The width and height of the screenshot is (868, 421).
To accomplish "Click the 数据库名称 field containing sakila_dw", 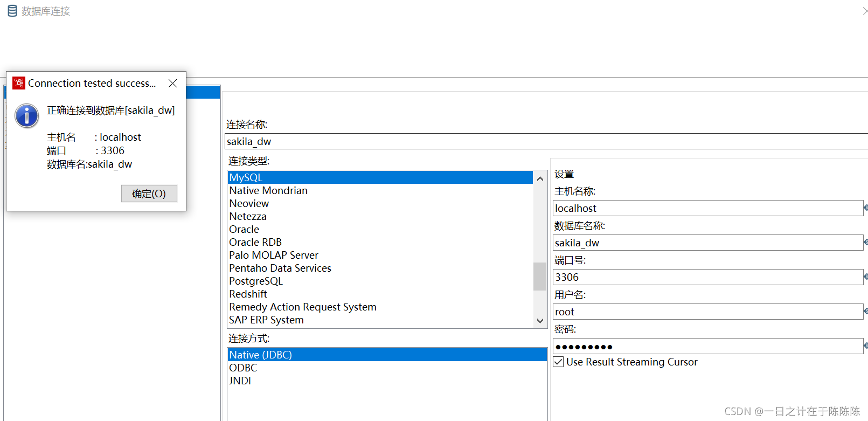I will (x=708, y=243).
